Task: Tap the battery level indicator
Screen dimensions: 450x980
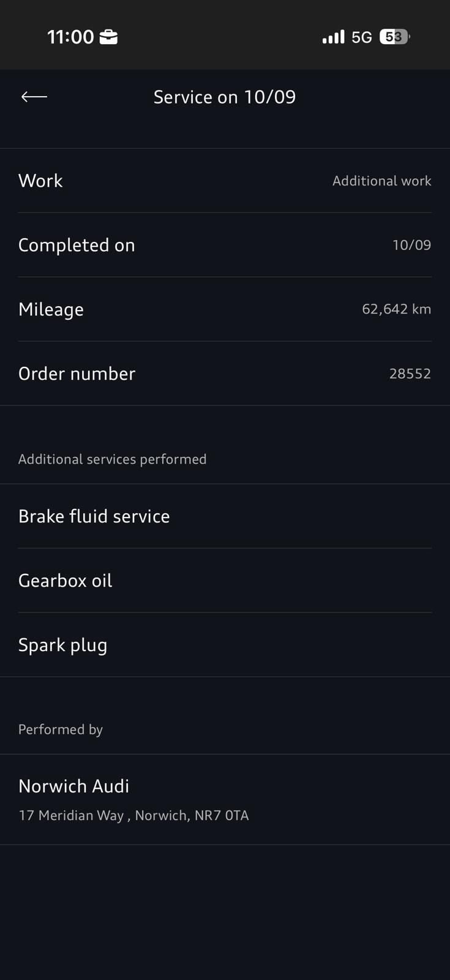Action: point(394,37)
